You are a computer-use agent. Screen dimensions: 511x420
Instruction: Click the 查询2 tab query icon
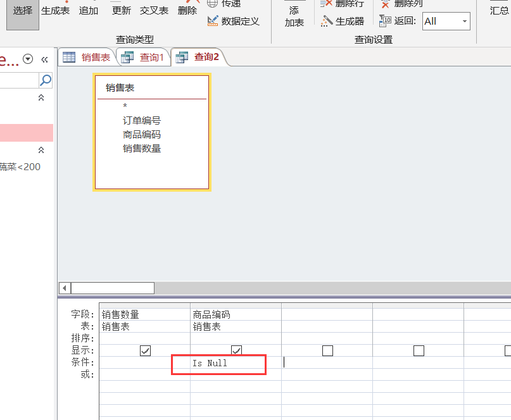pos(182,58)
